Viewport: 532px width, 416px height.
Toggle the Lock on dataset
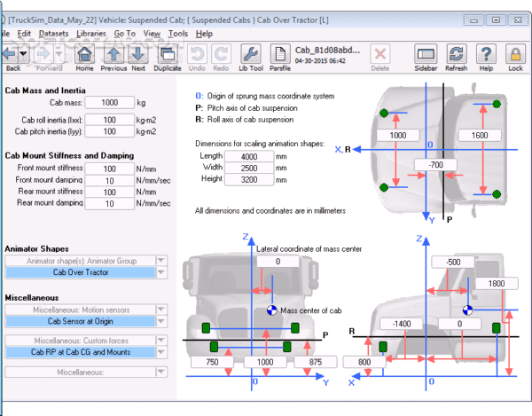[515, 55]
